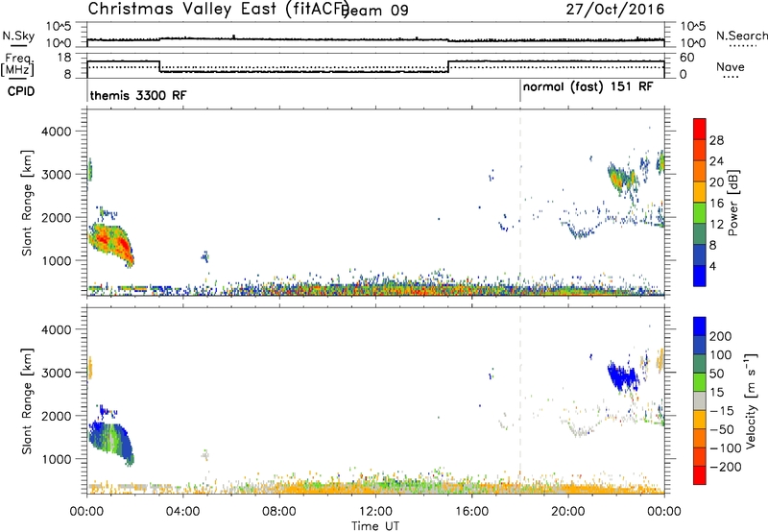The width and height of the screenshot is (768, 532).
Task: Click the "-15" tick on the Velocity scale
Action: (x=721, y=411)
